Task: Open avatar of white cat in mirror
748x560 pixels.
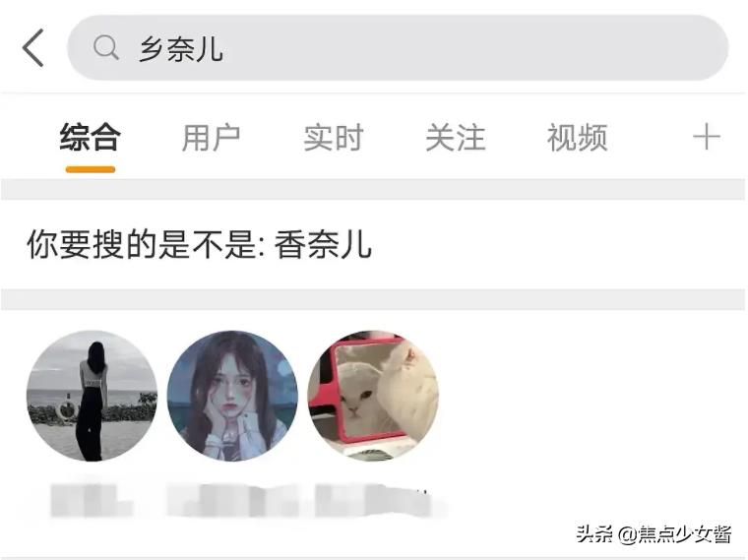Action: (373, 396)
